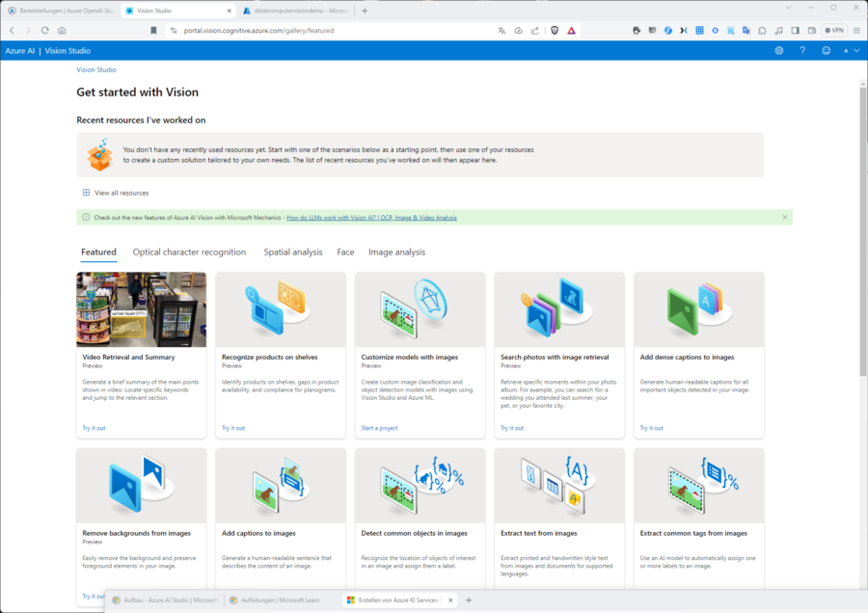The height and width of the screenshot is (613, 868).
Task: Toggle the browser sidebar panel icon
Action: 795,30
